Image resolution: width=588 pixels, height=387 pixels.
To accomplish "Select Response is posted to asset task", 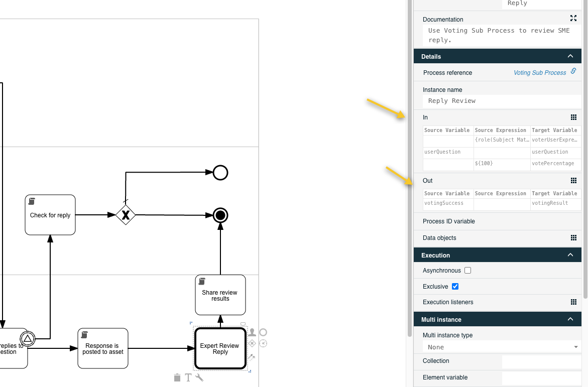I will [x=103, y=348].
